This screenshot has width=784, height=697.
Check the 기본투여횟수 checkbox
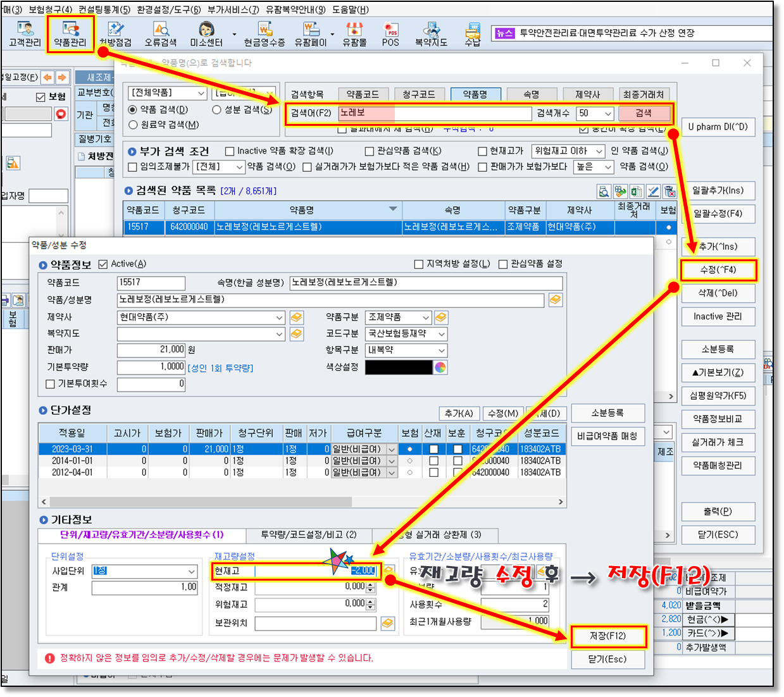coord(51,384)
